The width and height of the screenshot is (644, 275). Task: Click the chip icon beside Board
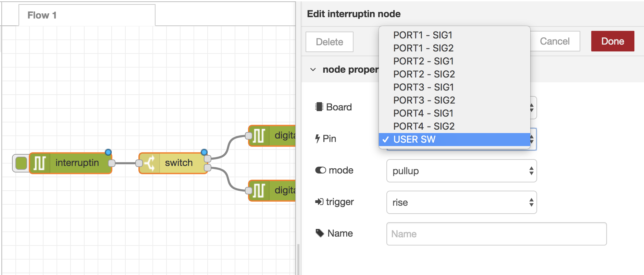tap(319, 107)
